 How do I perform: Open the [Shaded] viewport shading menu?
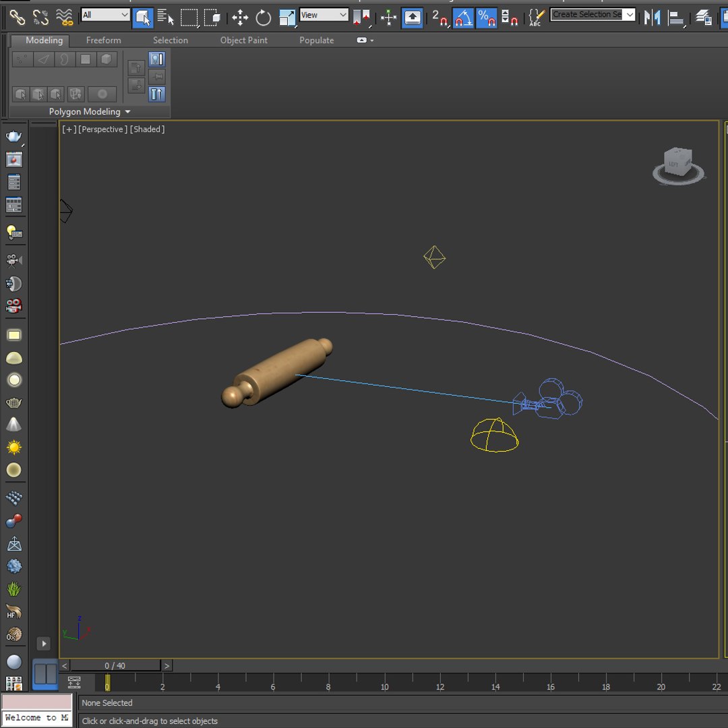pyautogui.click(x=147, y=129)
